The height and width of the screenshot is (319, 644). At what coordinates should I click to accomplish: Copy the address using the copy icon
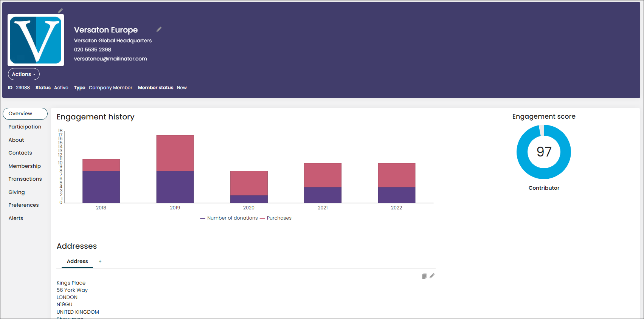coord(424,276)
